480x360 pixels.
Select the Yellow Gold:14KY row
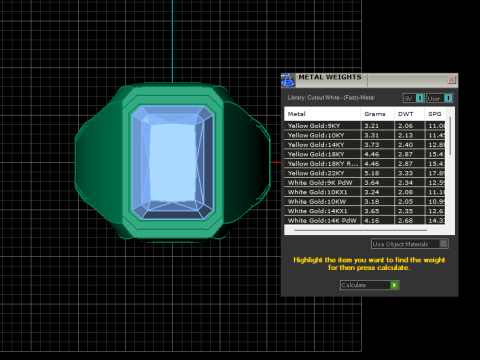[365, 145]
